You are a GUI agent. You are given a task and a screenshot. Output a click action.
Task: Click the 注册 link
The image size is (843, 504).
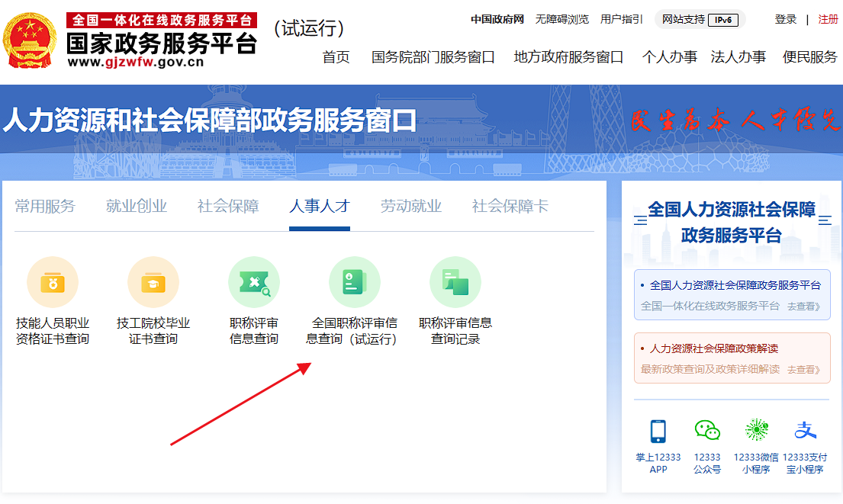829,19
